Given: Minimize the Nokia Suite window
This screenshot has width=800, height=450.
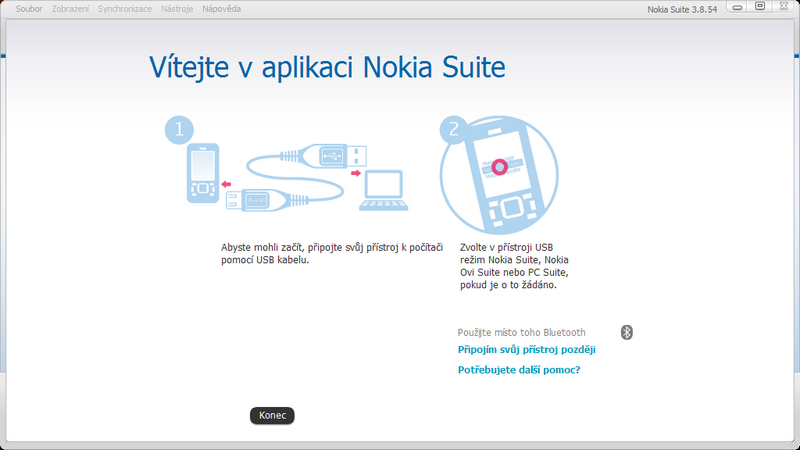Looking at the screenshot, I should 737,7.
